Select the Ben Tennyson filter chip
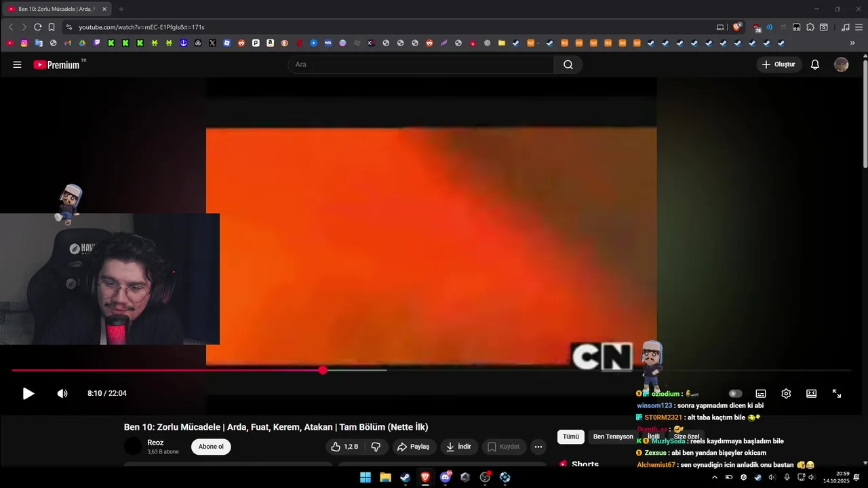This screenshot has width=868, height=488. click(x=613, y=436)
